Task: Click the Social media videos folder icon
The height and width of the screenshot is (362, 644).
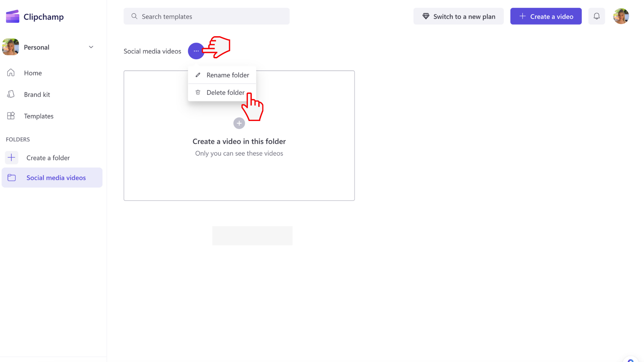Action: [x=11, y=177]
